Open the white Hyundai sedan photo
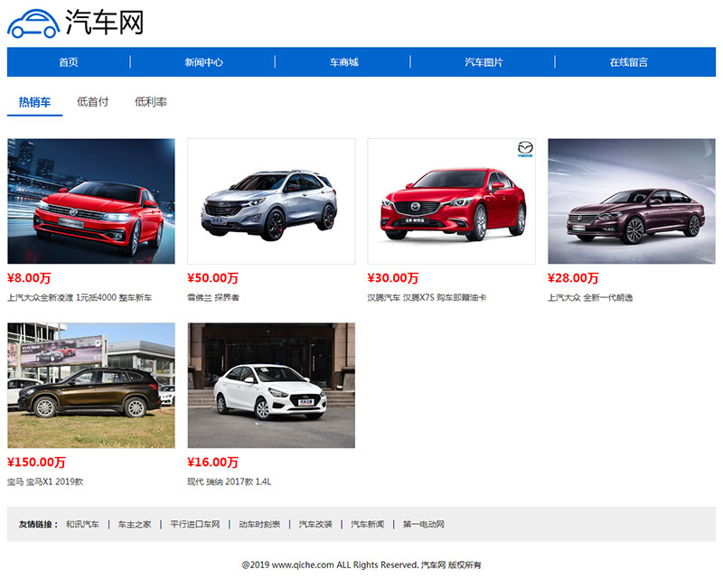 [271, 386]
